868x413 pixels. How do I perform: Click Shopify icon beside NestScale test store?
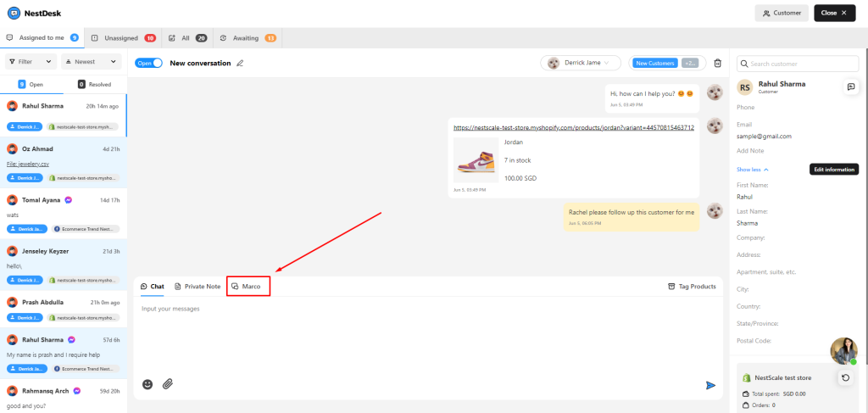click(x=746, y=377)
